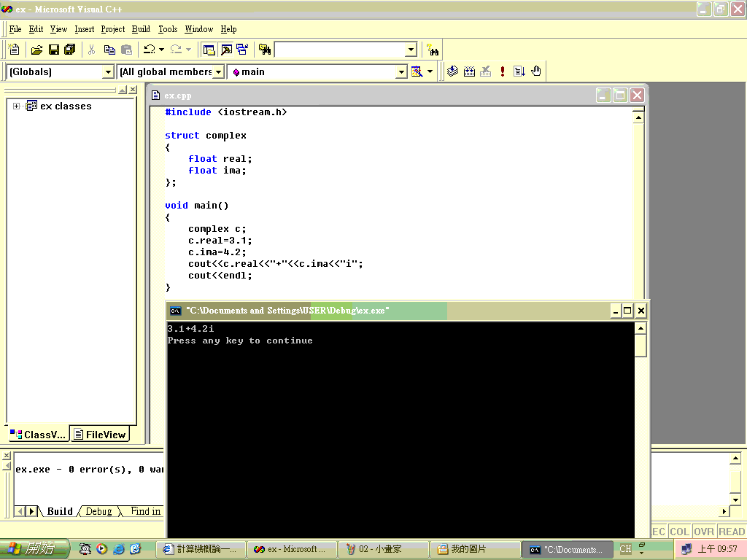
Task: Open the Tools menu
Action: click(x=168, y=29)
